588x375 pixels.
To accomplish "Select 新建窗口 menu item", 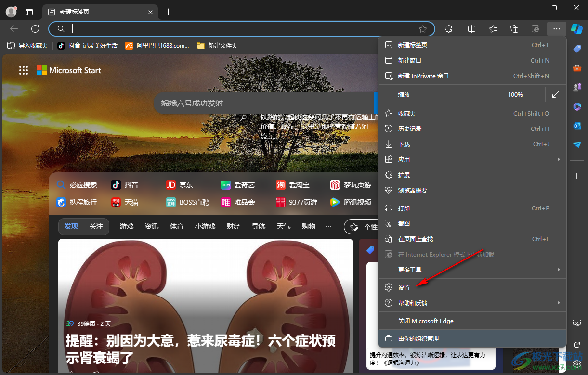I will pos(472,60).
